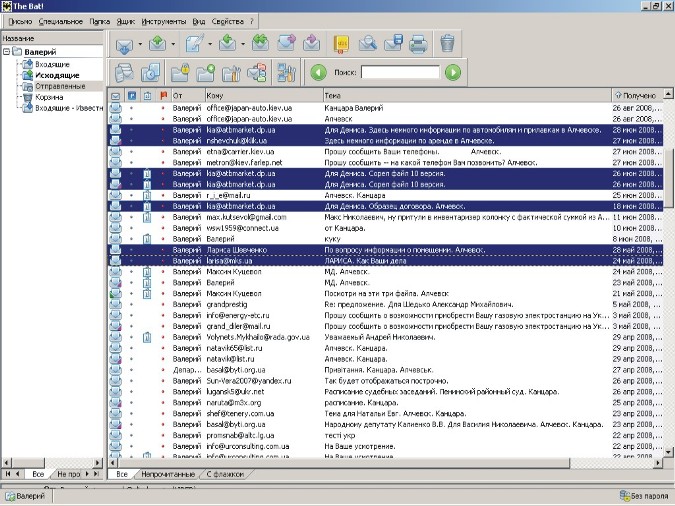Switch to the Непрочитанные tab
The height and width of the screenshot is (506, 675).
[x=168, y=474]
